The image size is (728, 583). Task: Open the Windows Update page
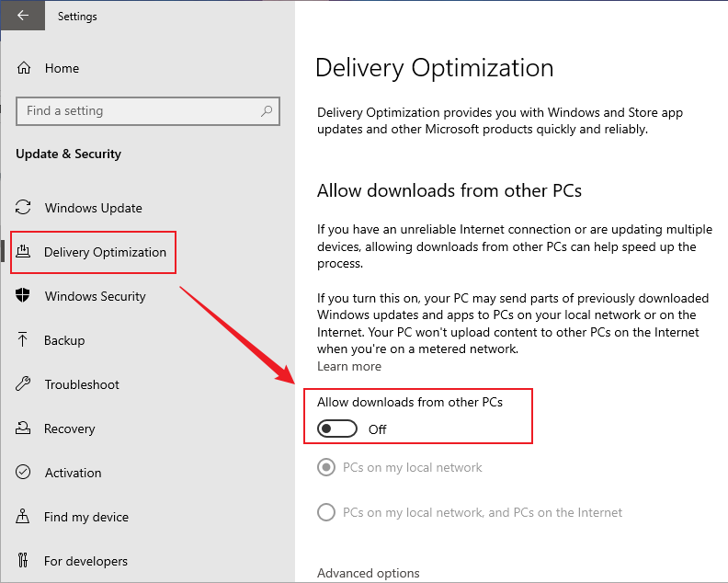click(x=93, y=208)
